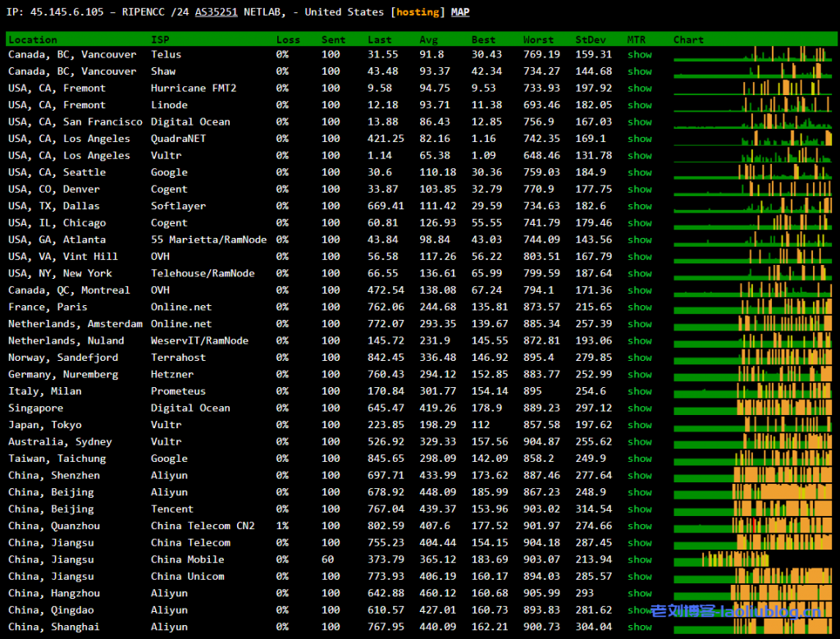Click the Avg column header
This screenshot has height=639, width=840.
click(x=429, y=39)
